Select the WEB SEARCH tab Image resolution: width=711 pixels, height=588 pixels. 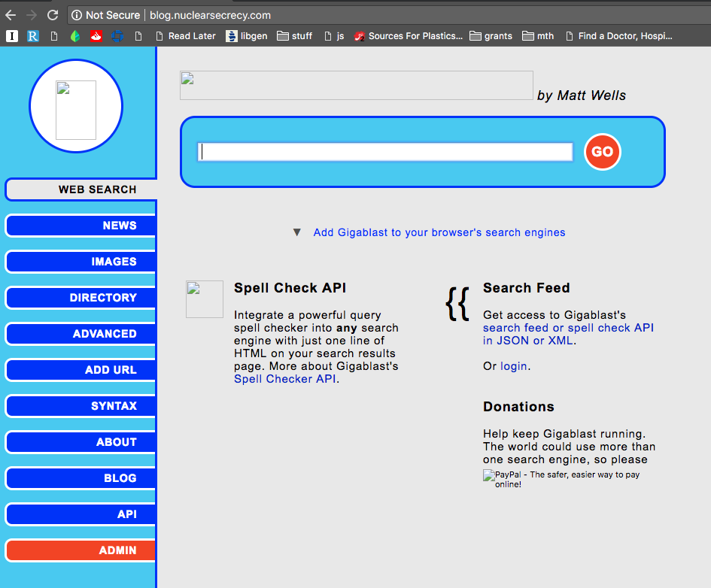point(81,189)
